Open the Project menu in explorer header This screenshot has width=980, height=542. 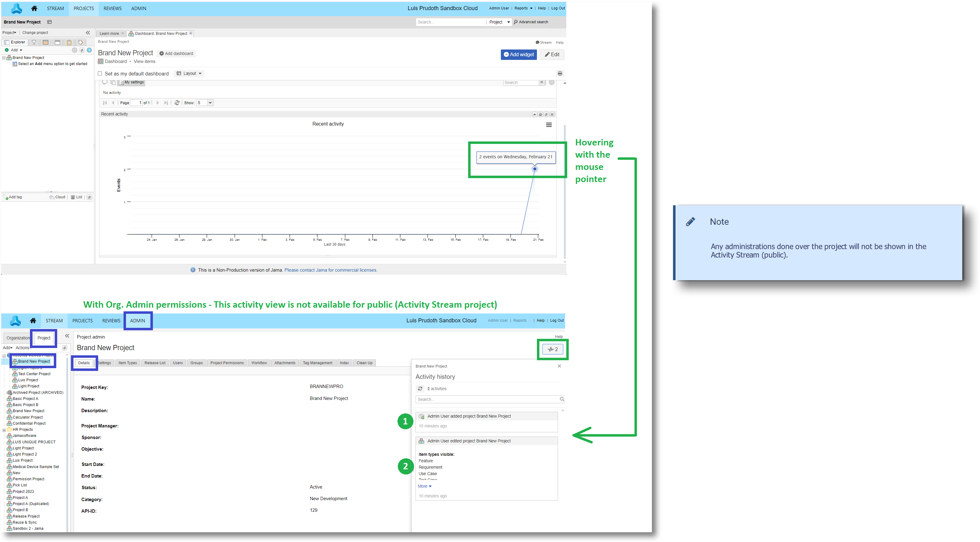pyautogui.click(x=9, y=33)
